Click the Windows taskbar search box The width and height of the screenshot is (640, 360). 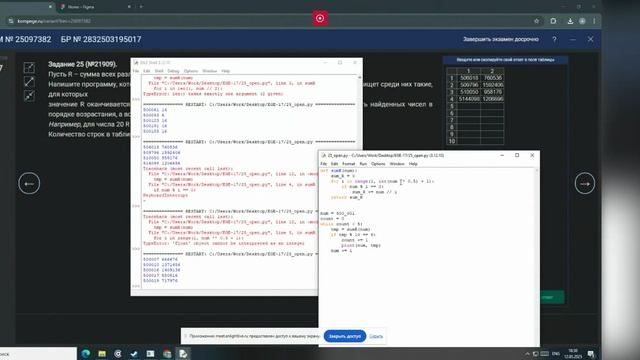(x=38, y=353)
